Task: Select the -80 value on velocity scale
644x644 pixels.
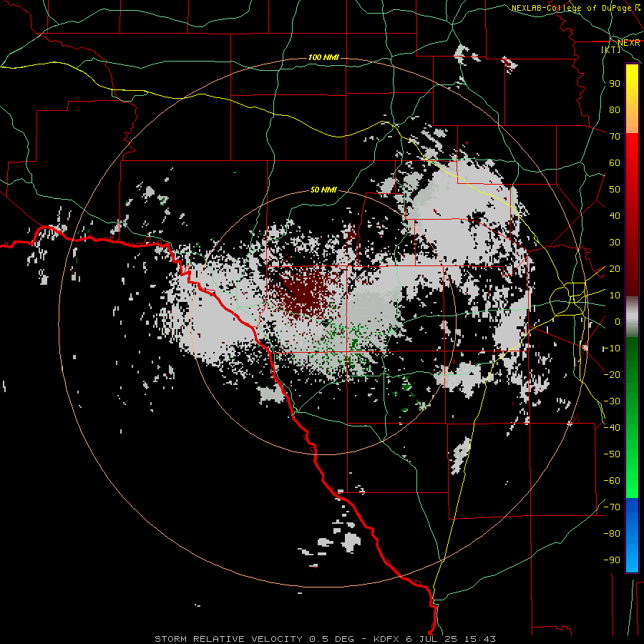Action: click(x=612, y=534)
